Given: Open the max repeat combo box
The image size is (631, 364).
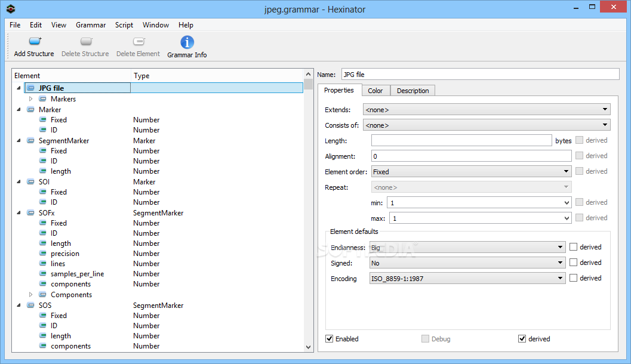Looking at the screenshot, I should click(x=480, y=218).
